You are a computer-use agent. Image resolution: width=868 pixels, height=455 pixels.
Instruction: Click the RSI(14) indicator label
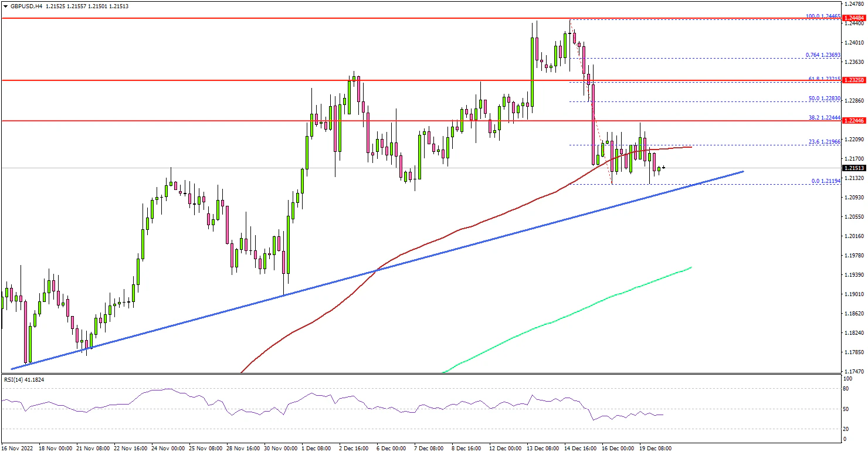tap(24, 380)
